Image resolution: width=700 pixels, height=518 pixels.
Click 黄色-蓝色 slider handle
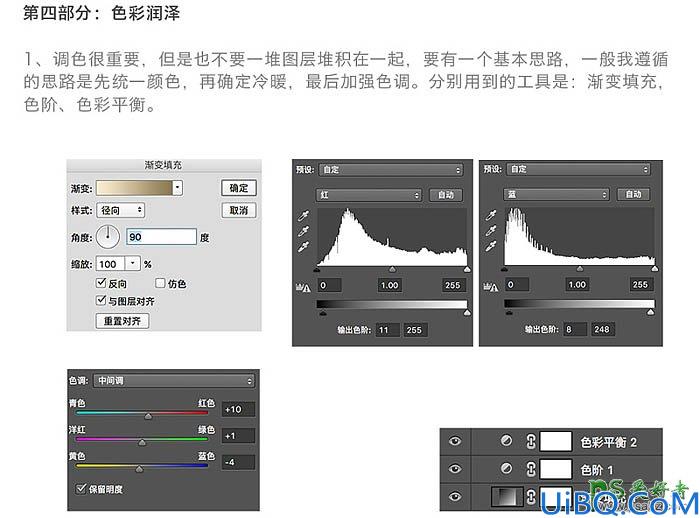[139, 469]
